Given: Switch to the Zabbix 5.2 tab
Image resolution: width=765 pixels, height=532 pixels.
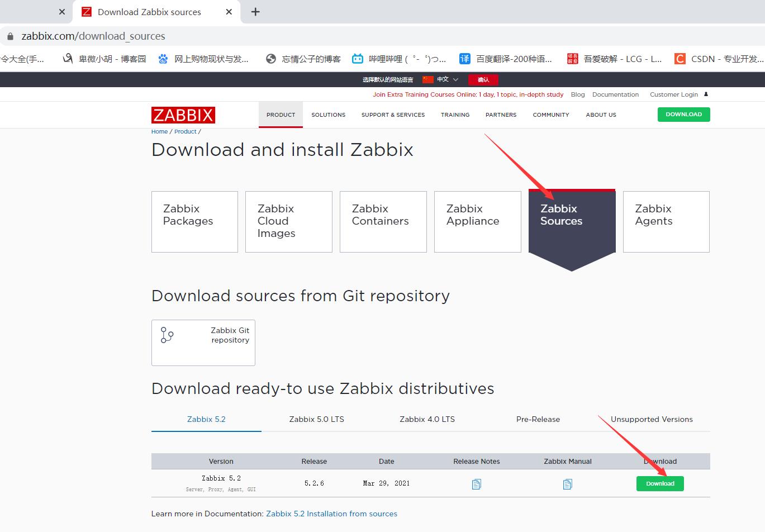Looking at the screenshot, I should [x=206, y=419].
